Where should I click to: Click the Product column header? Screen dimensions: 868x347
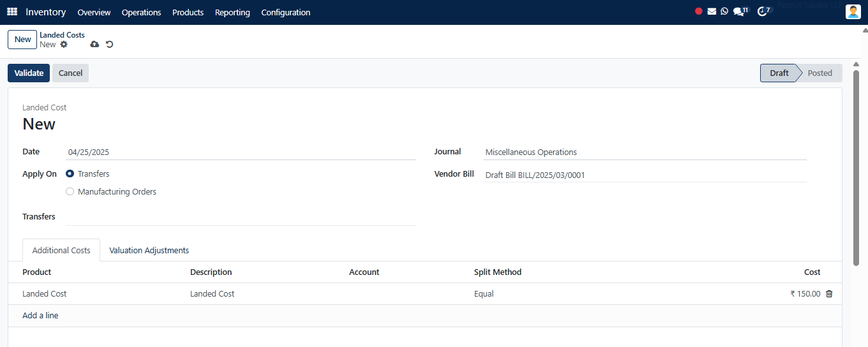pyautogui.click(x=37, y=272)
